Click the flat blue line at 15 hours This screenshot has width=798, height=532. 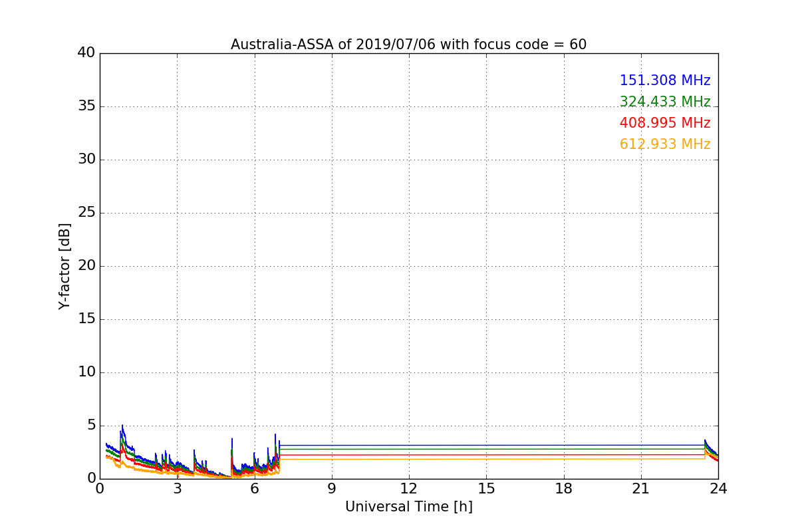[x=486, y=445]
